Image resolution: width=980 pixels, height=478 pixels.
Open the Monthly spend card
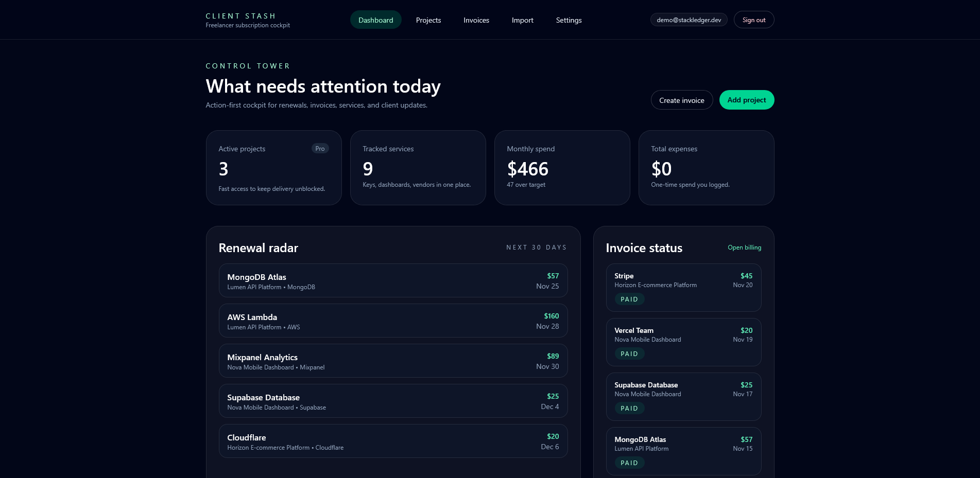[562, 168]
